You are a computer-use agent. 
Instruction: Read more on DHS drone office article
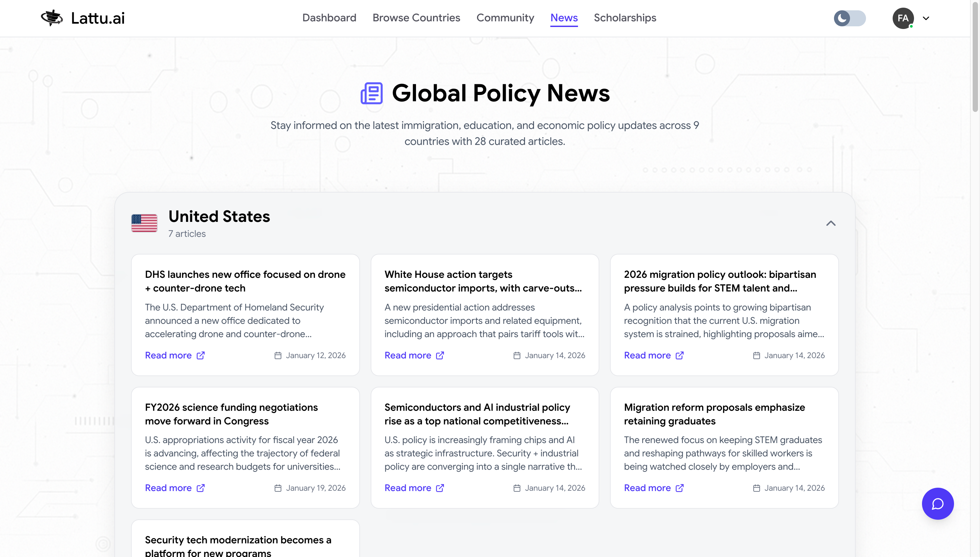click(168, 355)
